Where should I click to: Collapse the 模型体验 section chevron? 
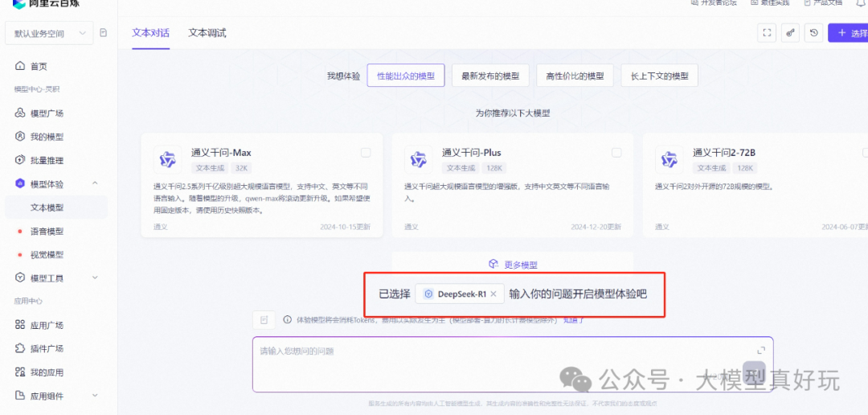click(x=94, y=183)
